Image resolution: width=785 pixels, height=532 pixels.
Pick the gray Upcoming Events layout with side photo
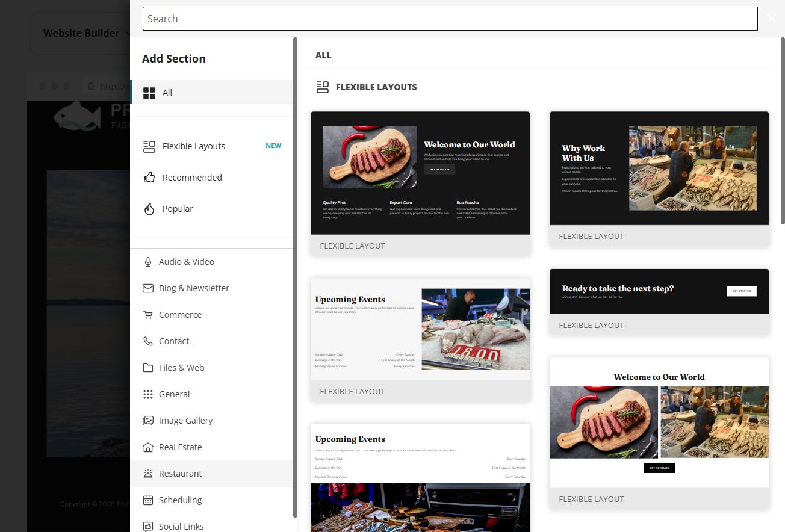pyautogui.click(x=420, y=339)
